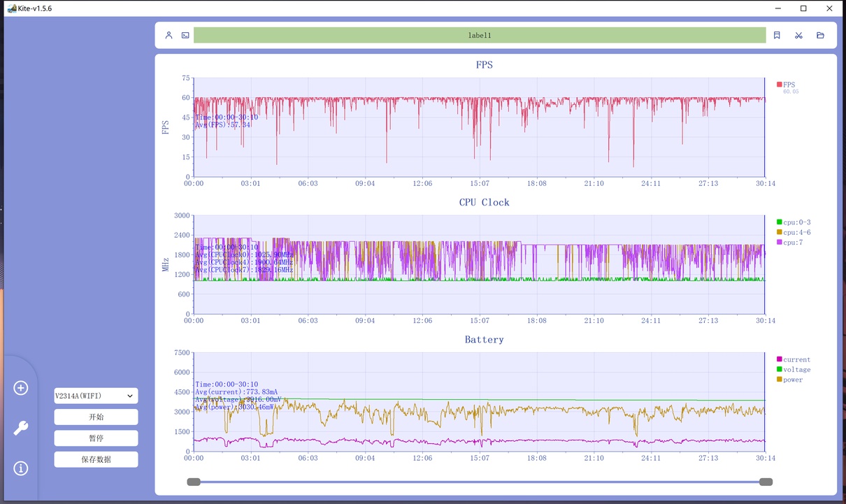
Task: Click the CPU Clock chart title
Action: [x=484, y=203]
